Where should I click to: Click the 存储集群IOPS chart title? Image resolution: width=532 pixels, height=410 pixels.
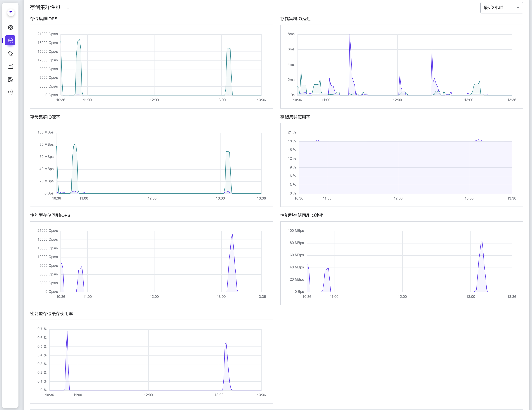pyautogui.click(x=44, y=19)
